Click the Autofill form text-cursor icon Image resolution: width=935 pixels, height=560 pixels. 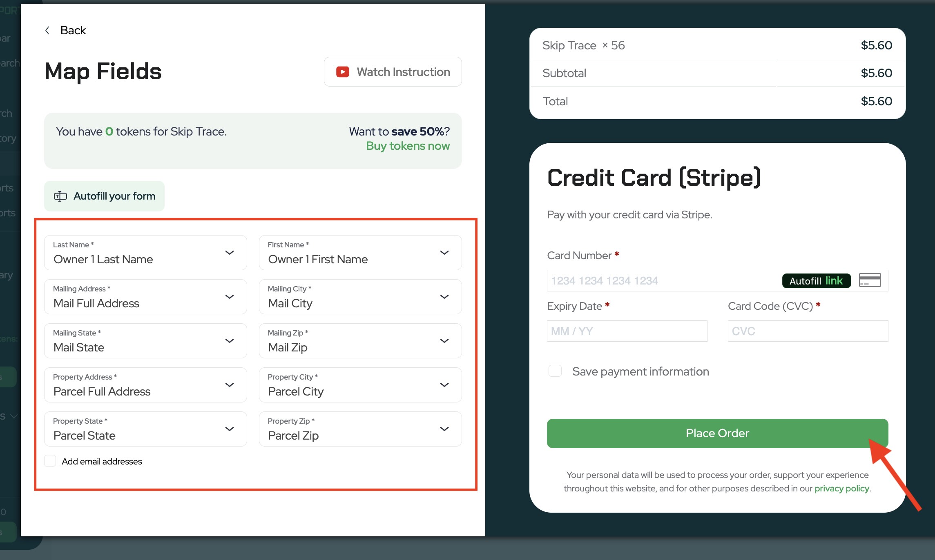(60, 196)
